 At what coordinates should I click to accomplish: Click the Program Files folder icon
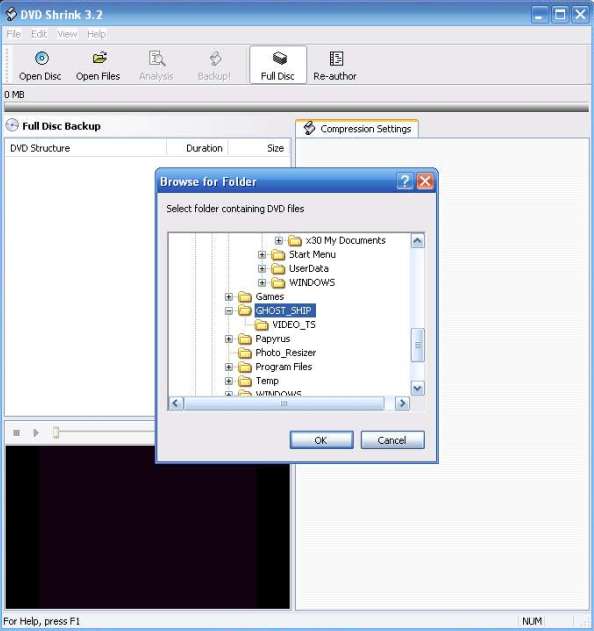point(245,367)
